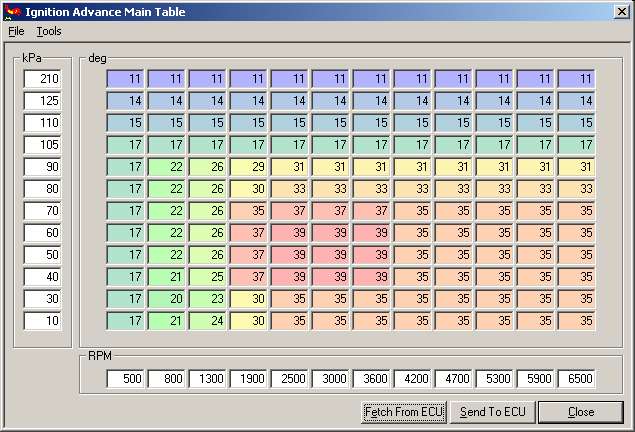Select the 10 kPa axis field

[x=43, y=320]
